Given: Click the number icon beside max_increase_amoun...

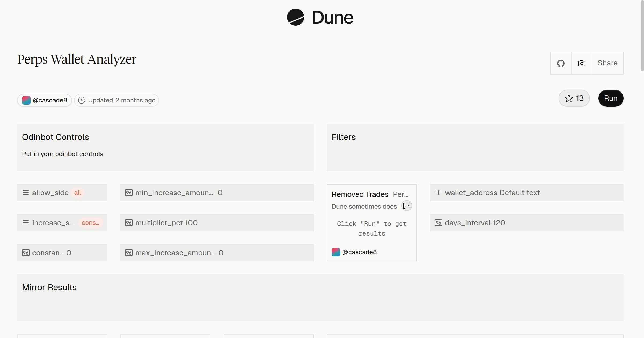Looking at the screenshot, I should (129, 253).
